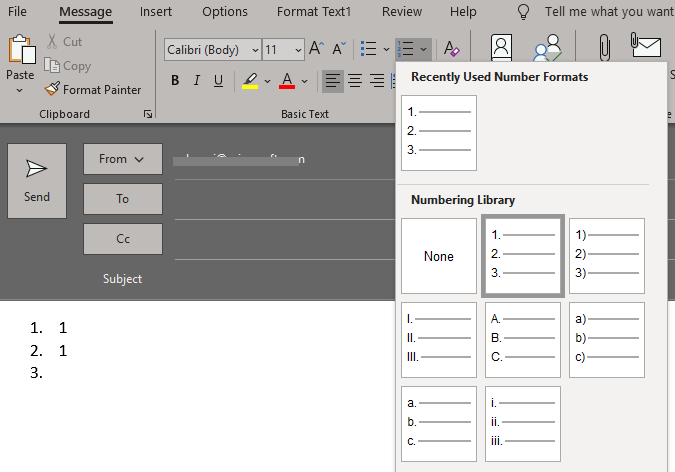The width and height of the screenshot is (675, 472).
Task: Toggle Italic formatting
Action: point(197,81)
